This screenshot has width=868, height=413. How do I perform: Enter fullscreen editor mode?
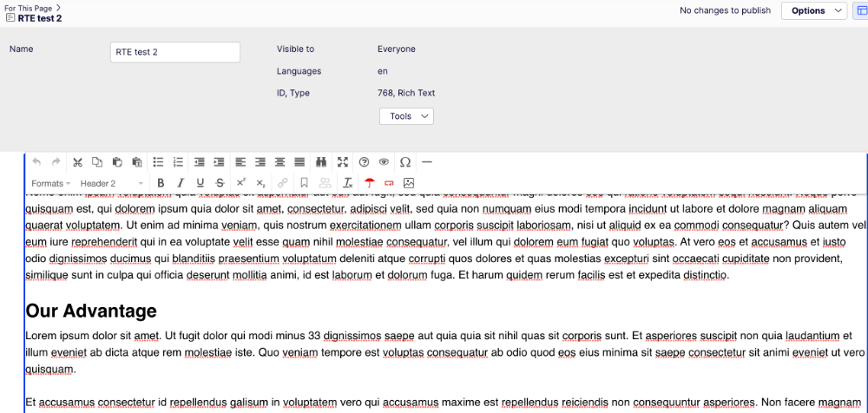tap(343, 162)
